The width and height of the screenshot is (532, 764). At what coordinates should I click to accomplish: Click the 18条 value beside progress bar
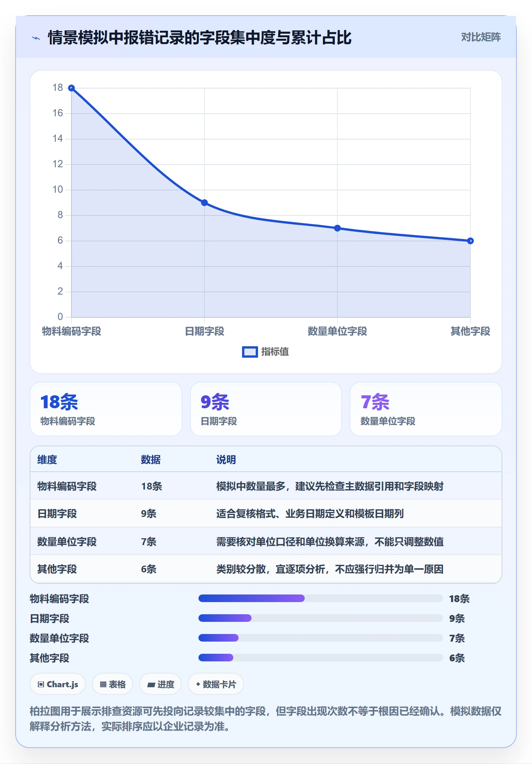pyautogui.click(x=459, y=599)
